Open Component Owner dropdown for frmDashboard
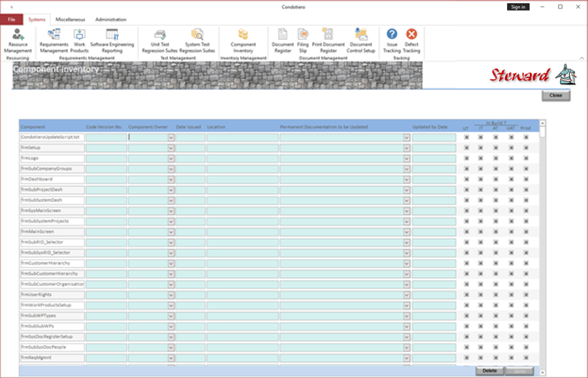This screenshot has height=378, width=588. [171, 180]
